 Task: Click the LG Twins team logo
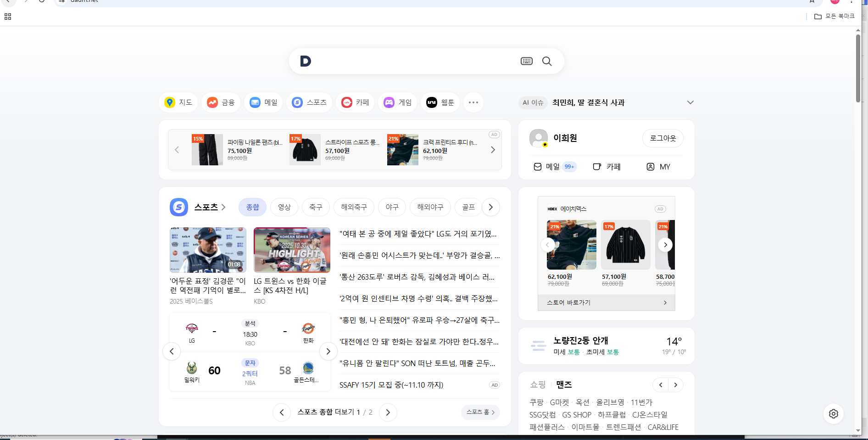click(192, 328)
